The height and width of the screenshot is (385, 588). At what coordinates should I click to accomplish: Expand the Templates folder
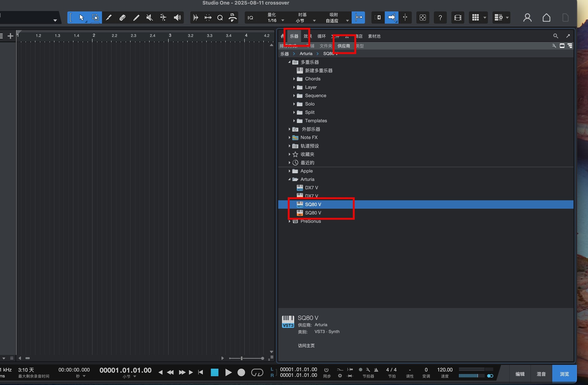294,121
